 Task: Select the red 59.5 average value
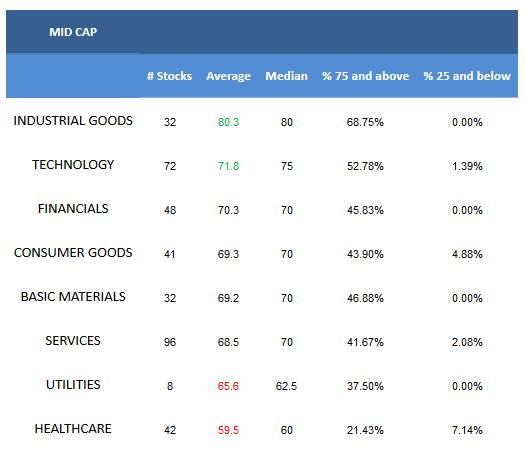228,430
